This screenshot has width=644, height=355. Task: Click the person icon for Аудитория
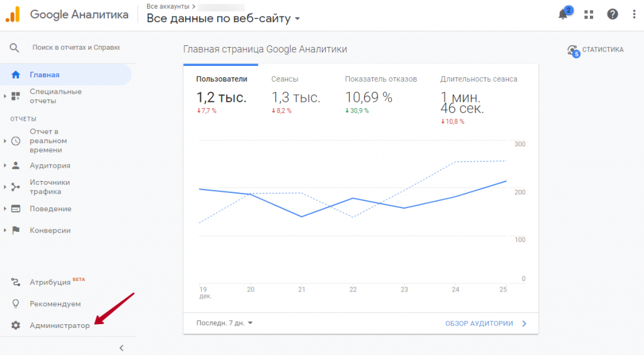click(x=16, y=165)
